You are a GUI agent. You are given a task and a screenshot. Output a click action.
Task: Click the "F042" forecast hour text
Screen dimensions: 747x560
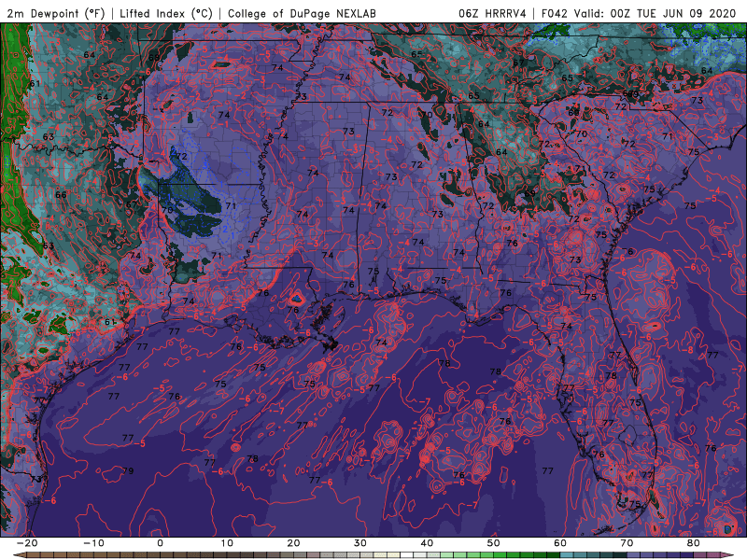(555, 13)
